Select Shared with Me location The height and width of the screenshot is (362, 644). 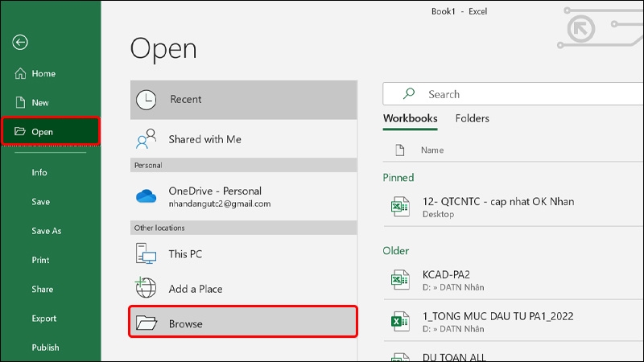pyautogui.click(x=244, y=139)
